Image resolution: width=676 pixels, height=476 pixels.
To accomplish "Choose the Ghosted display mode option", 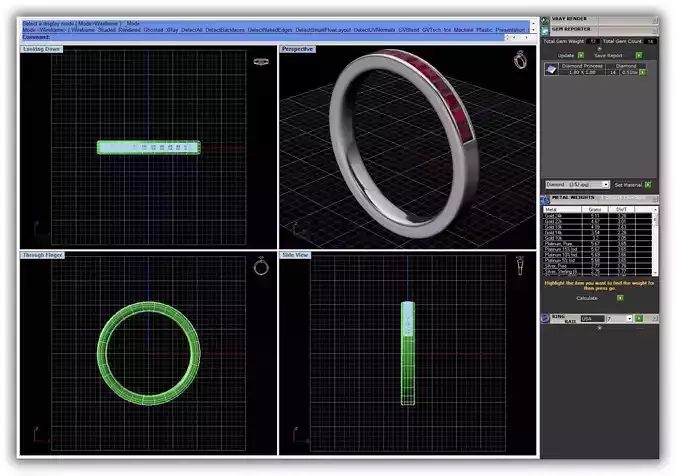I will [x=153, y=30].
